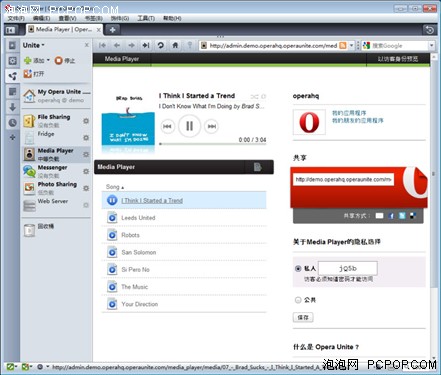Toggle shuffle playback icon

click(254, 97)
